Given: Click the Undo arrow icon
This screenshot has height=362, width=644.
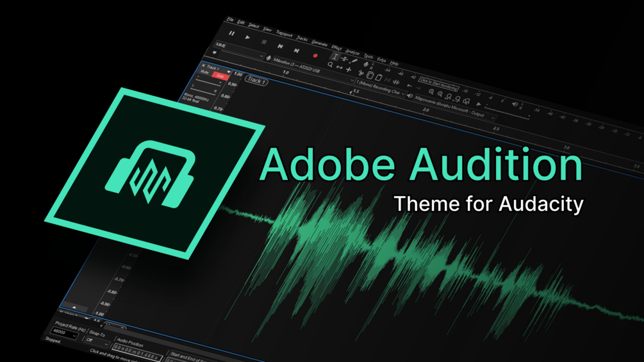Looking at the screenshot, I should [x=409, y=86].
